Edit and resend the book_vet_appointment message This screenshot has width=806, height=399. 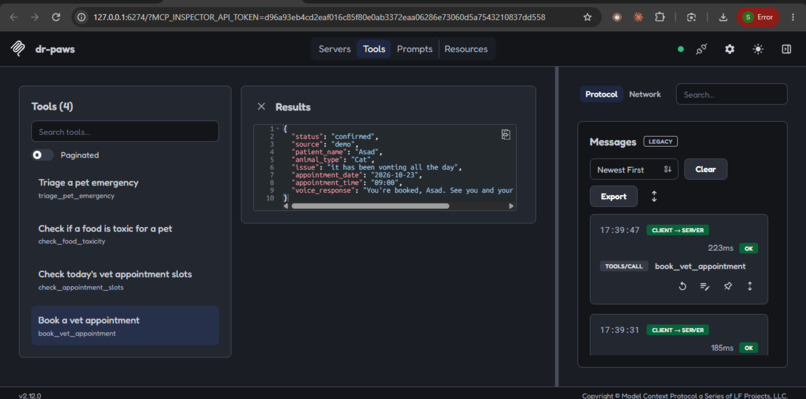coord(705,286)
